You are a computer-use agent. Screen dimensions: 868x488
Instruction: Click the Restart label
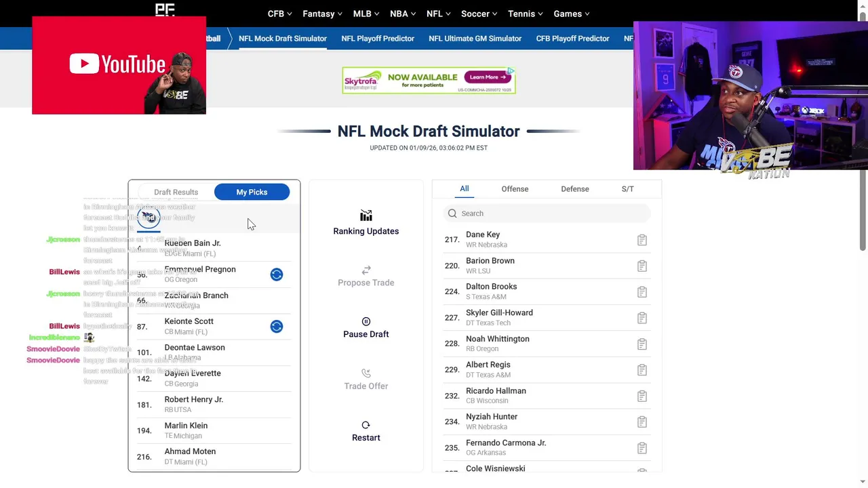[x=366, y=438]
